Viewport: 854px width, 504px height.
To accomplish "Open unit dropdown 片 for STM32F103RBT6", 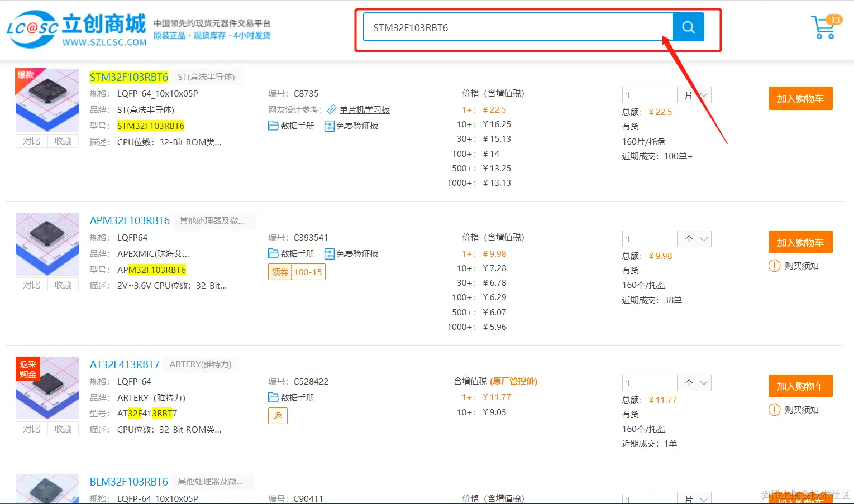I will 694,95.
